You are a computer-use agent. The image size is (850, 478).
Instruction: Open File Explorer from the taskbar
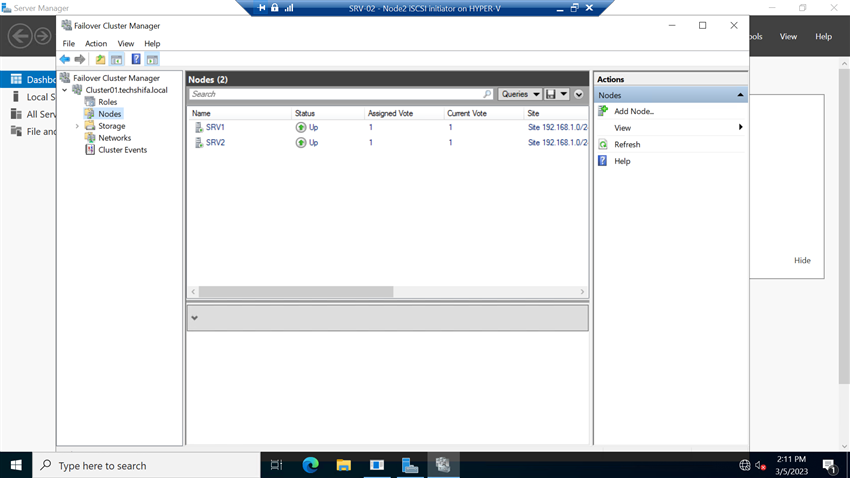coord(344,466)
